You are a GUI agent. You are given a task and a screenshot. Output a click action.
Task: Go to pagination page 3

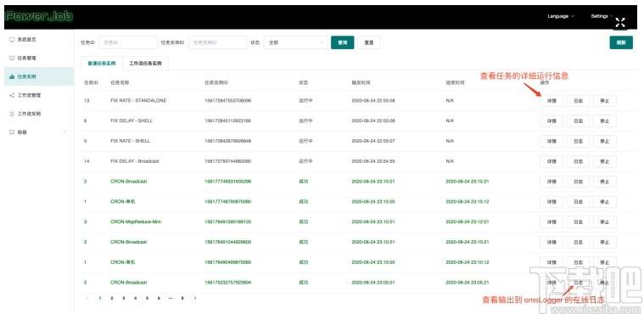123,298
